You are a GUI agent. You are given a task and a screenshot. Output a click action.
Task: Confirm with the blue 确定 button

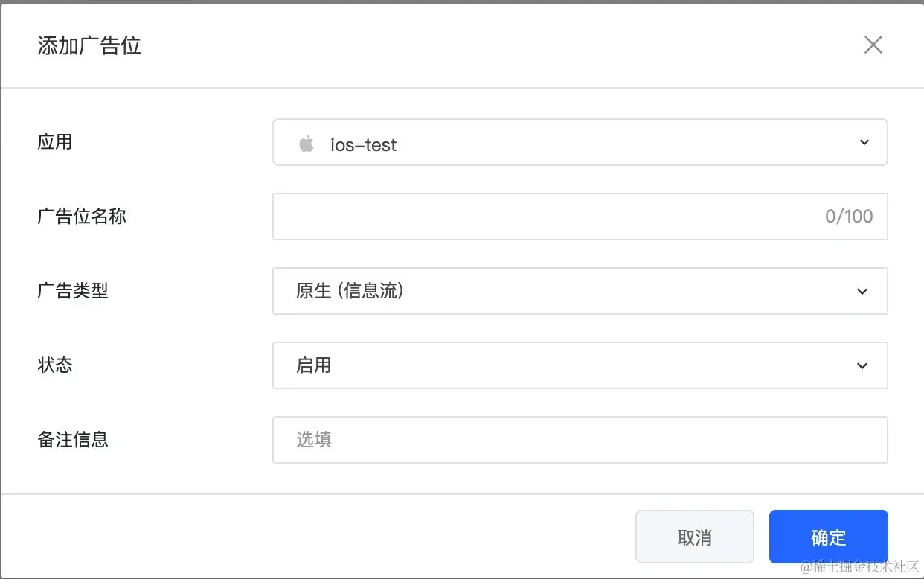829,537
